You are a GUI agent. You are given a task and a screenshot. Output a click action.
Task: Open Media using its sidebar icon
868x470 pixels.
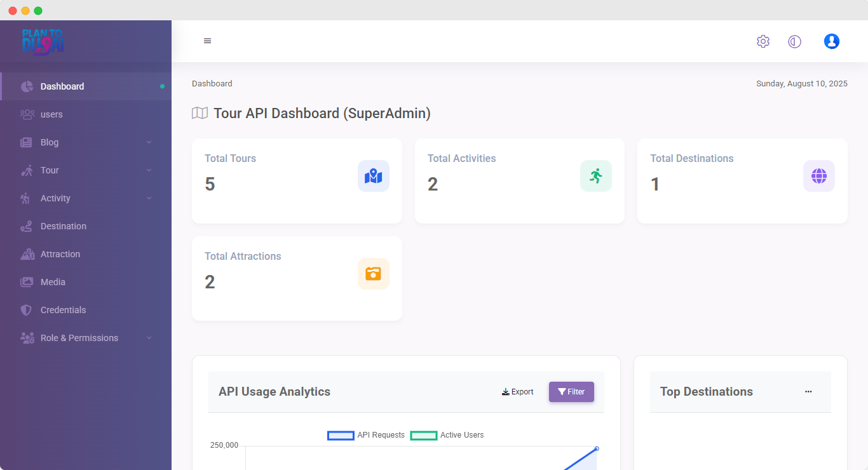27,282
